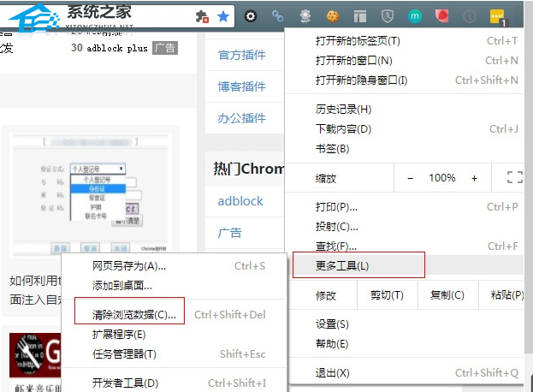The width and height of the screenshot is (533, 392).
Task: Click the adblock tag link
Action: [x=240, y=201]
